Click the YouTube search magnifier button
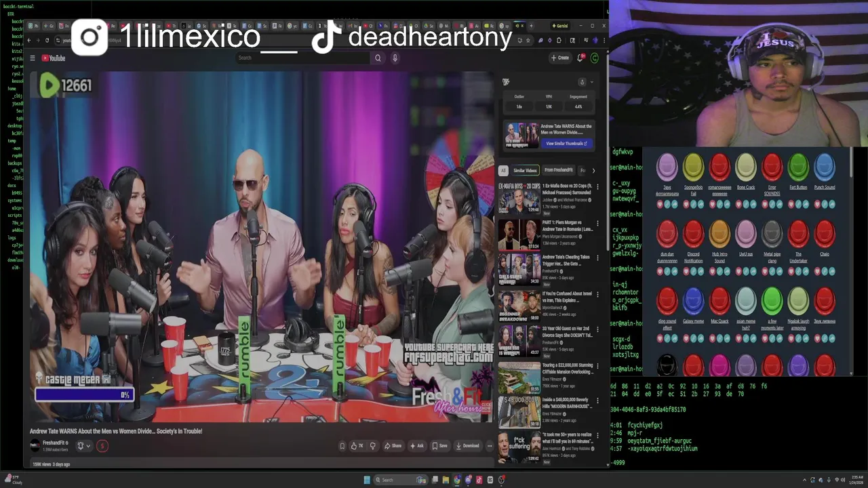Viewport: 868px width, 488px height. (x=378, y=58)
